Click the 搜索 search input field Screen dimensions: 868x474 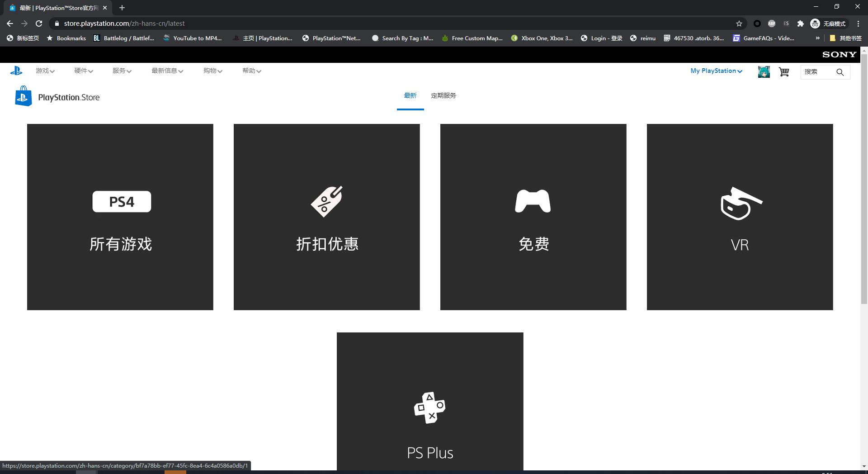pos(816,72)
